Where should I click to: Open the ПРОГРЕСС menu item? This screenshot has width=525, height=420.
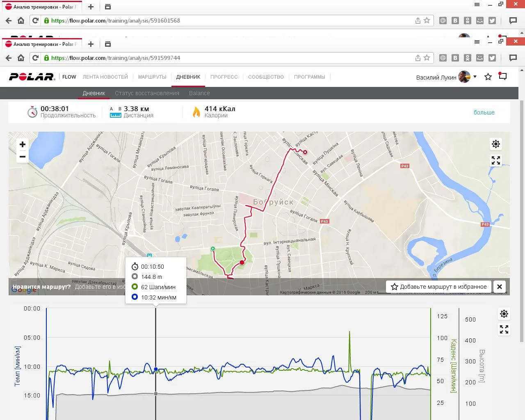point(224,77)
